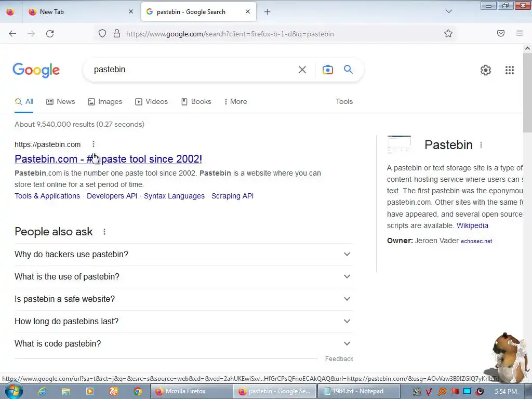
Task: Bookmark this page with the star icon
Action: point(448,34)
